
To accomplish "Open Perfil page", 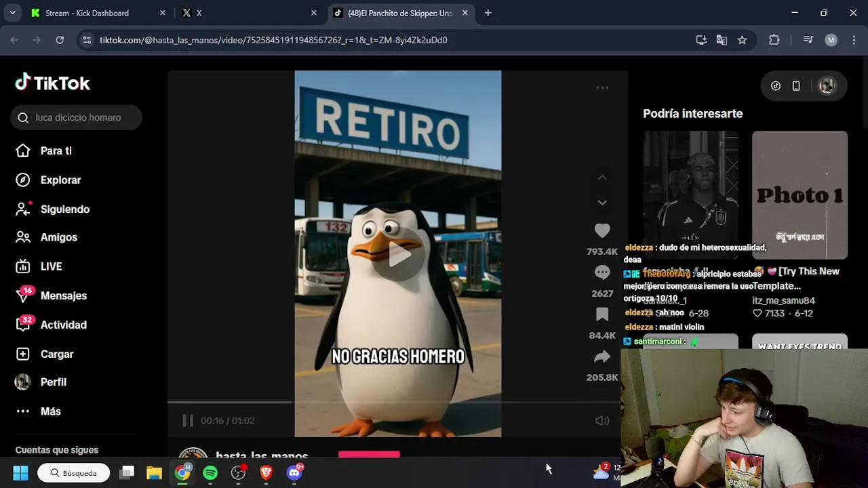I will [41, 382].
